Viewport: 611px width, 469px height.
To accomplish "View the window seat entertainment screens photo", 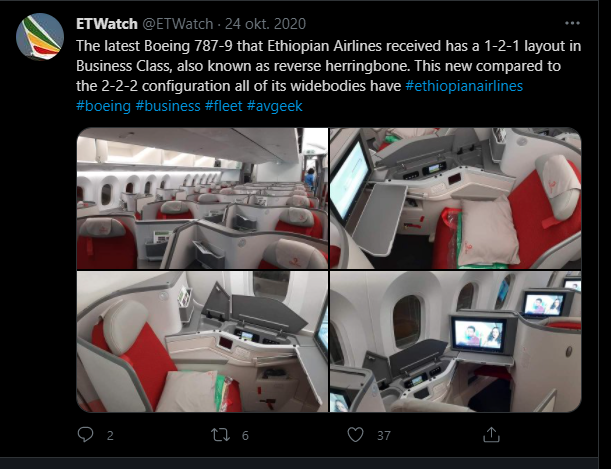I will point(456,342).
